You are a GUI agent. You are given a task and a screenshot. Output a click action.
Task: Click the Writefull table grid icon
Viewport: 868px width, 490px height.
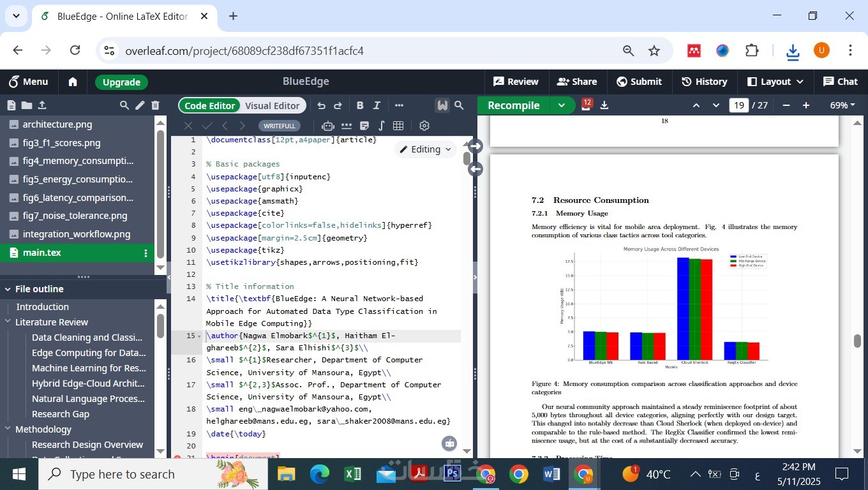(x=398, y=126)
